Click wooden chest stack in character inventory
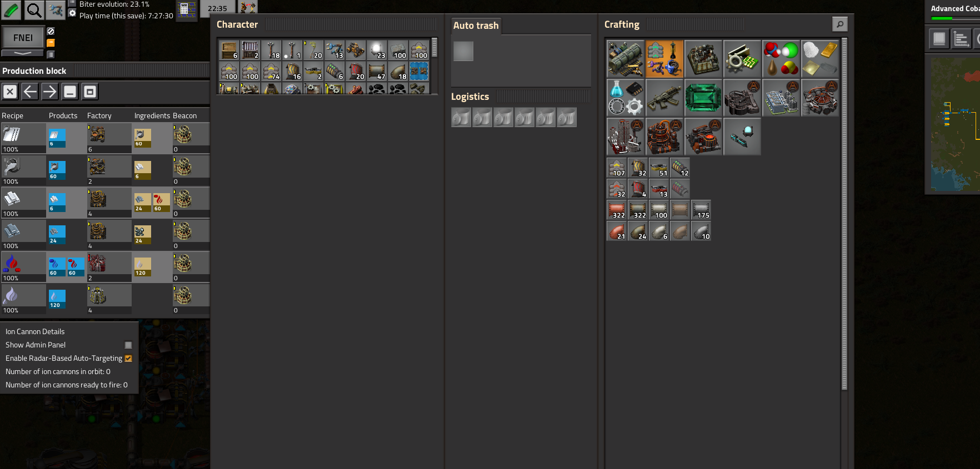The height and width of the screenshot is (469, 980). coord(228,51)
